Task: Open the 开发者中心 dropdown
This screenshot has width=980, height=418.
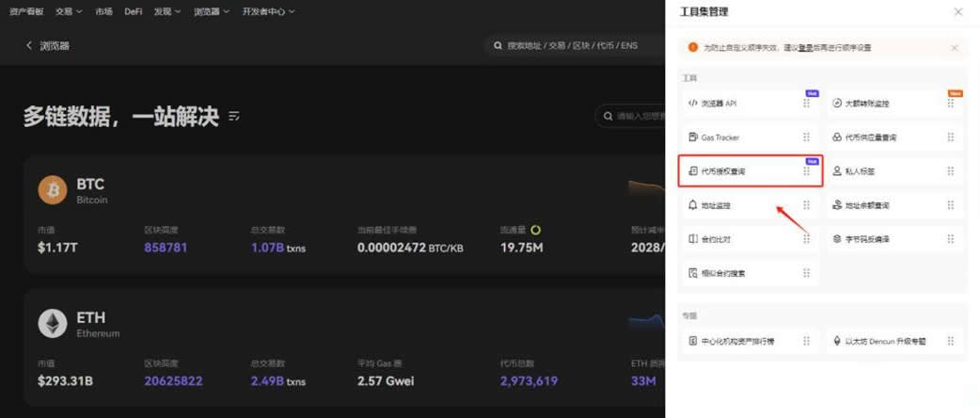Action: 268,11
